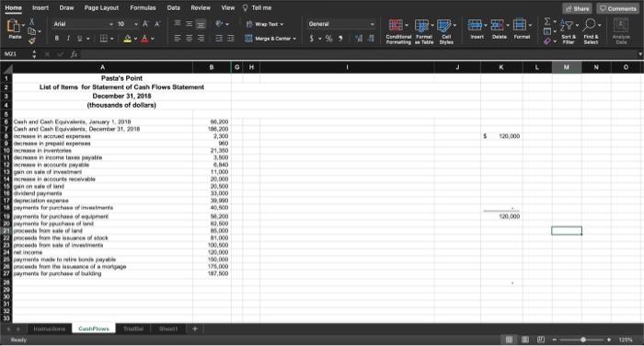Decrease decimal places
Viewport: 644px width, 346px height.
click(371, 39)
